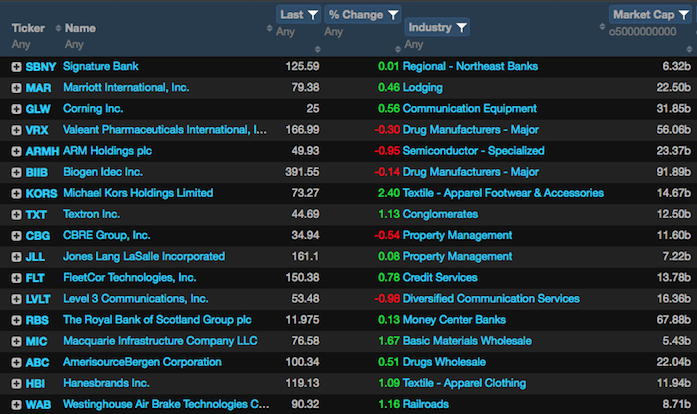
Task: Open Valeant Pharmaceuticals International link
Action: click(165, 130)
